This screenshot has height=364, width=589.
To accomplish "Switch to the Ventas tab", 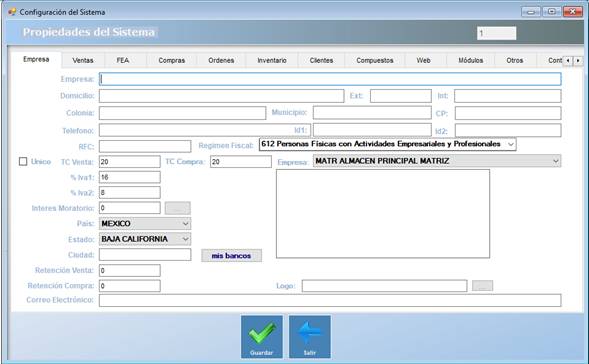I will [83, 60].
